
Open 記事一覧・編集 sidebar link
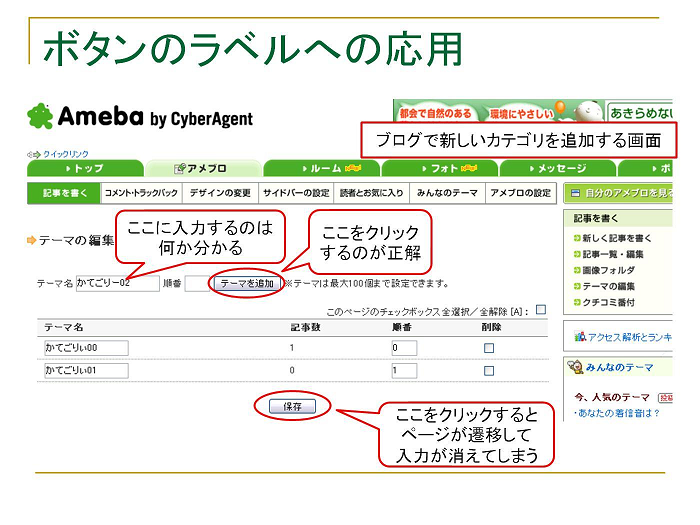pyautogui.click(x=613, y=254)
